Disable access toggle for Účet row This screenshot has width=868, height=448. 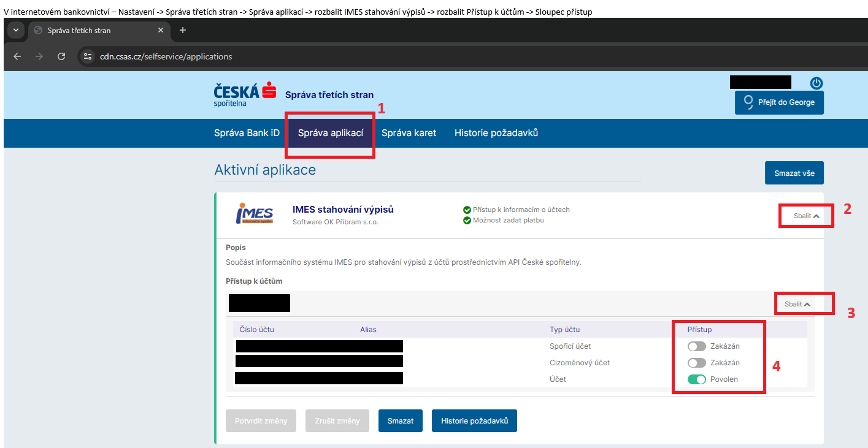click(697, 379)
